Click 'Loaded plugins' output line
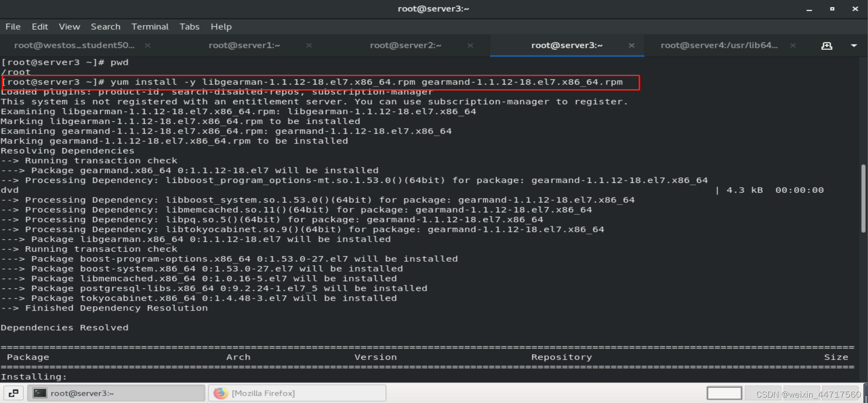 (217, 92)
